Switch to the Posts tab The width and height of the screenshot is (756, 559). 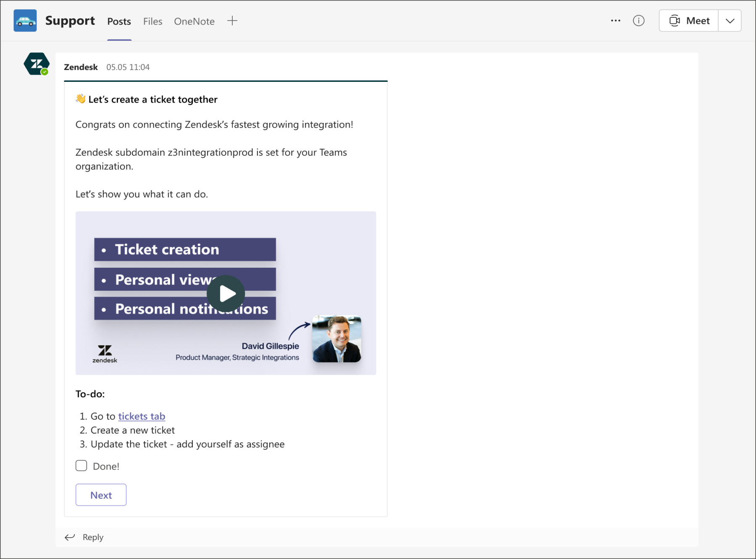click(x=119, y=21)
